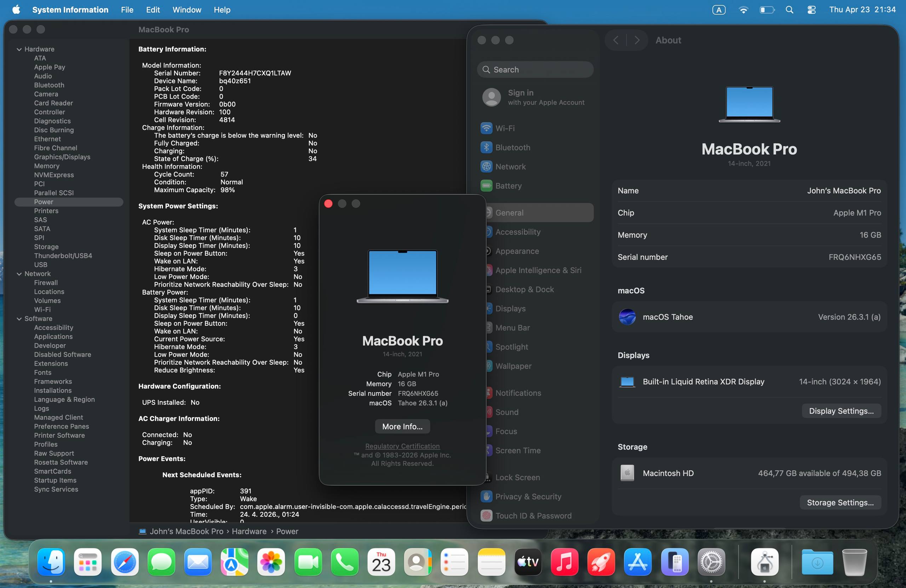
Task: Go forward in System Settings
Action: (637, 40)
